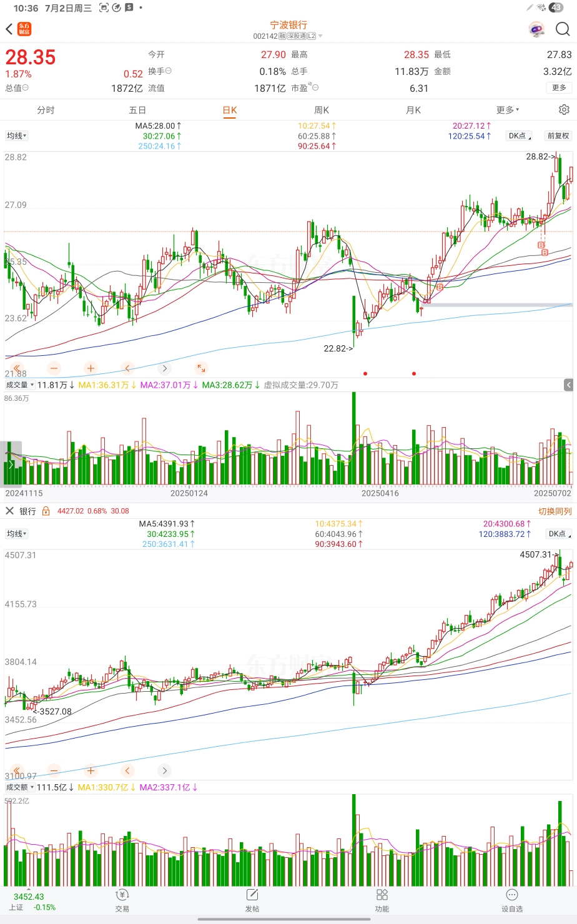This screenshot has width=577, height=924.
Task: Open 成交量 sub-indicator dropdown
Action: tap(20, 385)
